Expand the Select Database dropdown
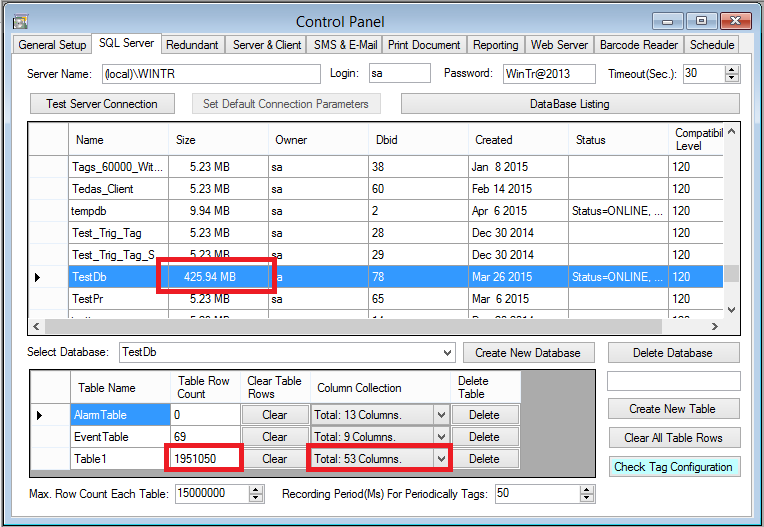The width and height of the screenshot is (764, 527). 447,353
